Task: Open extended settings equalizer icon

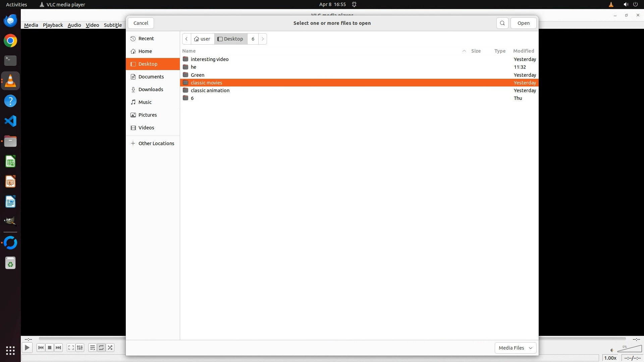Action: (x=80, y=348)
